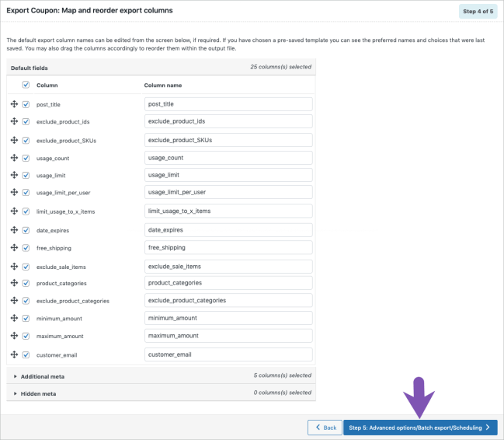Image resolution: width=504 pixels, height=440 pixels.
Task: Click the limit_usage_to_x_items name input
Action: click(228, 211)
